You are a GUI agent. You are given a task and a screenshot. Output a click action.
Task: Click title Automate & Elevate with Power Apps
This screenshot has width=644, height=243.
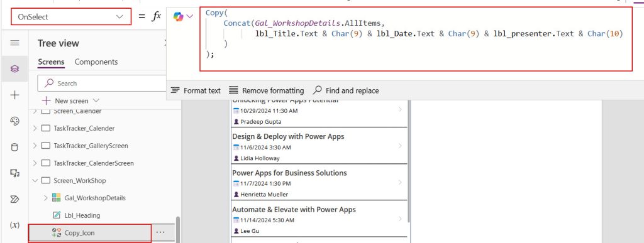click(x=294, y=209)
